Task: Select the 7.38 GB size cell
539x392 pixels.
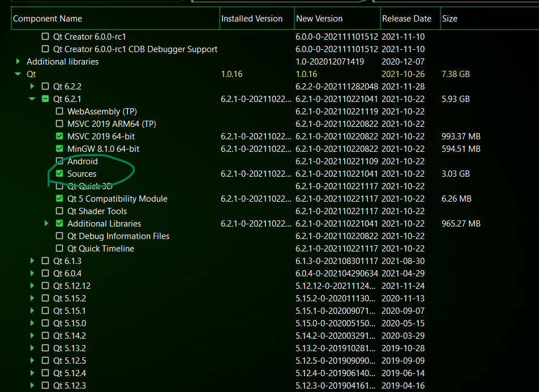Action: tap(455, 74)
